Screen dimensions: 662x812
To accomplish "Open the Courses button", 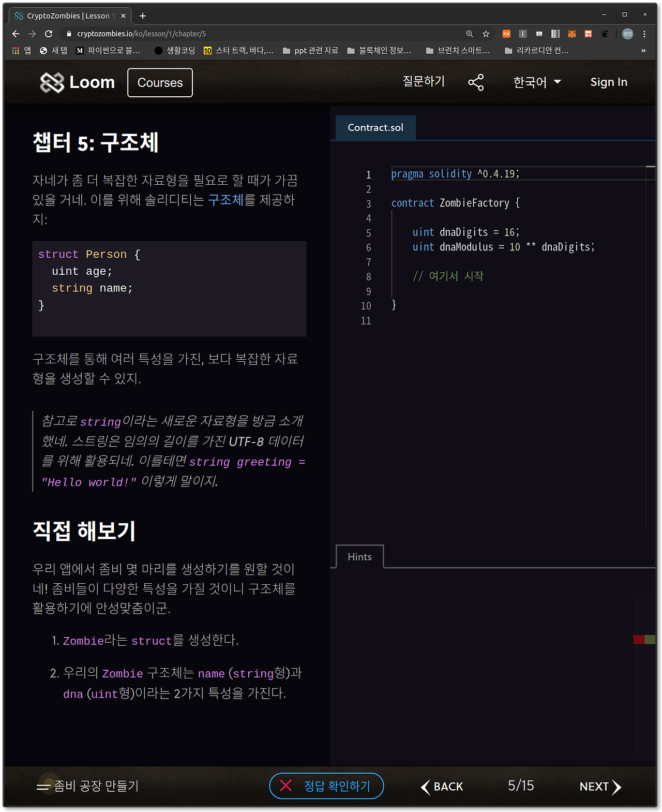I will pyautogui.click(x=160, y=83).
